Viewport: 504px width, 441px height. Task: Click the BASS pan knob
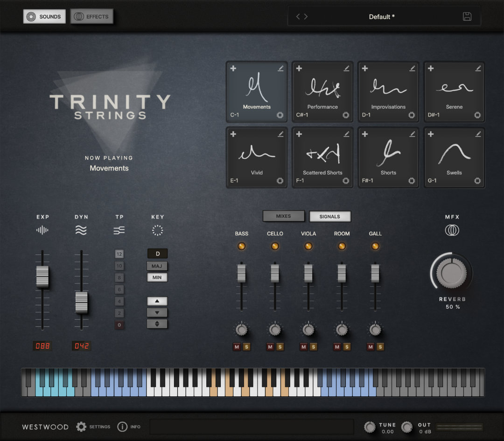(241, 329)
